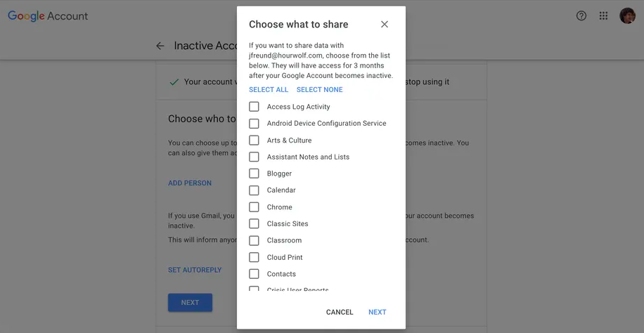This screenshot has height=333, width=644.
Task: Tick the Contacts checkbox
Action: 254,274
